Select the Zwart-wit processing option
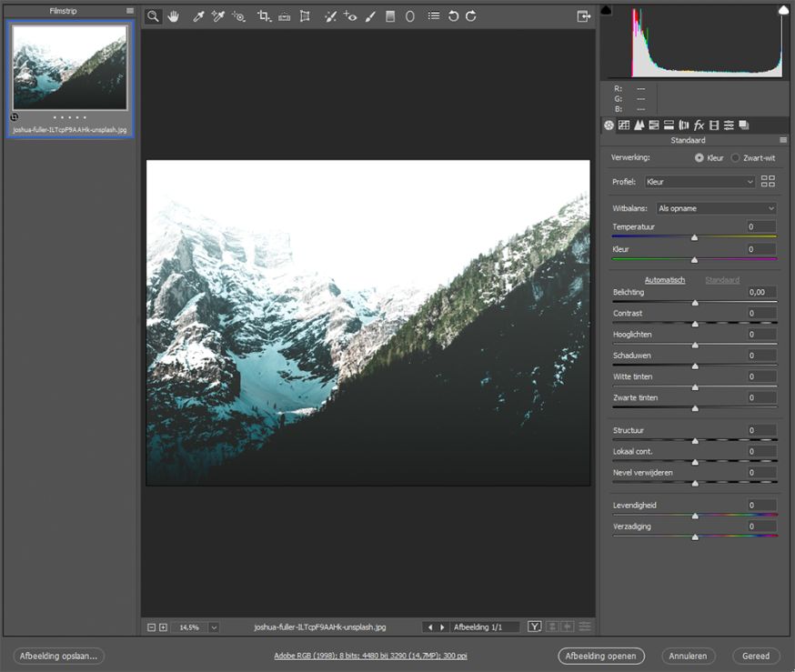 click(x=753, y=158)
